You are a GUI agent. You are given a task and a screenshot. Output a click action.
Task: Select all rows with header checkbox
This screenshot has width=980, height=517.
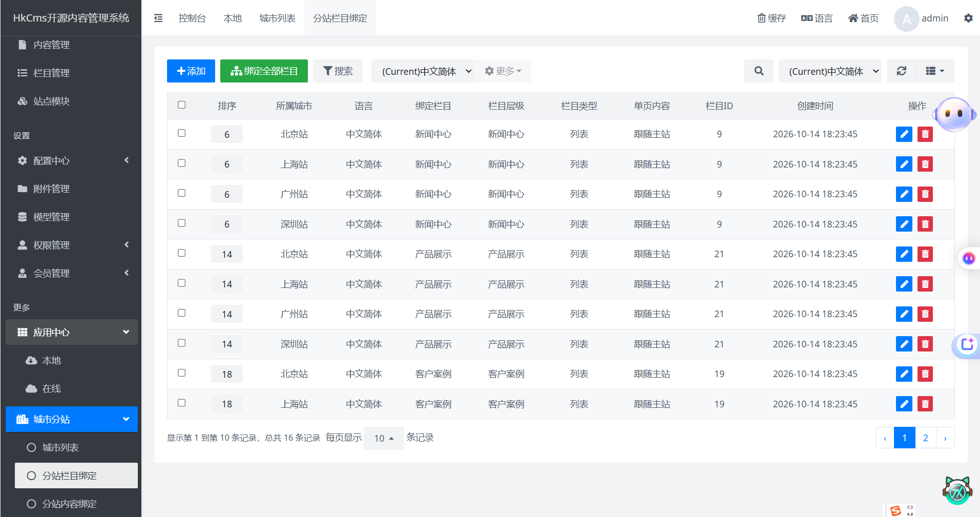(182, 105)
